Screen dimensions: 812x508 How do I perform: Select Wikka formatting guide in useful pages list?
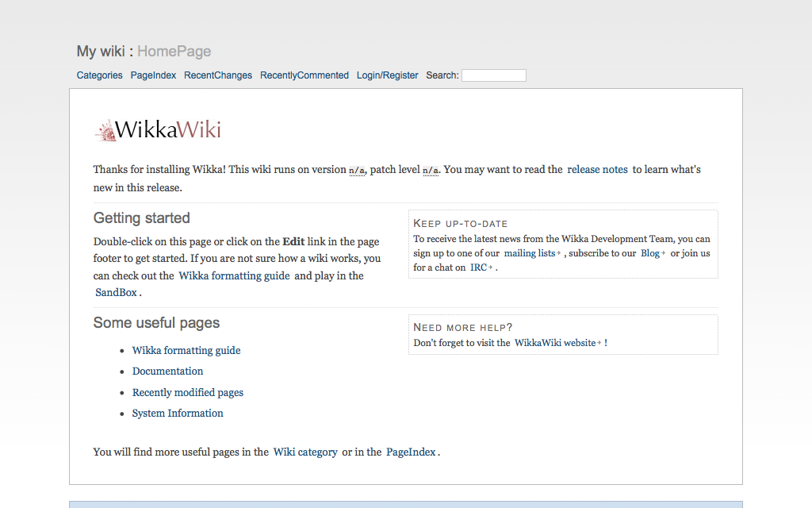click(x=186, y=350)
